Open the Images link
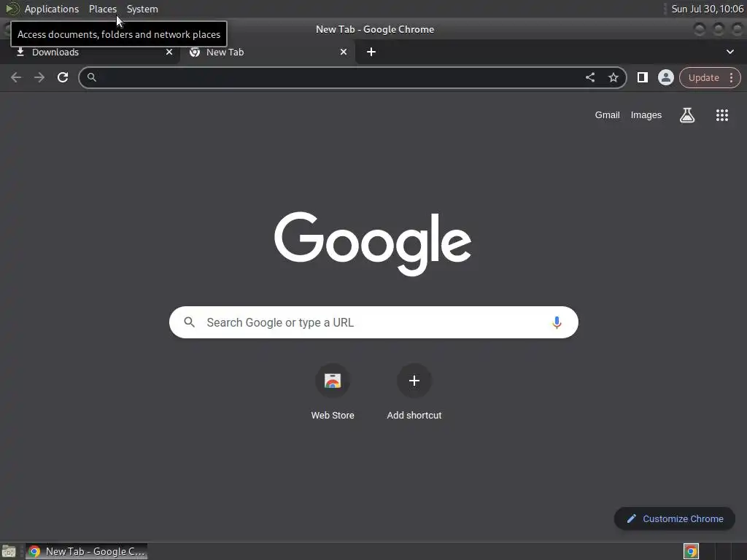This screenshot has height=560, width=747. (646, 115)
